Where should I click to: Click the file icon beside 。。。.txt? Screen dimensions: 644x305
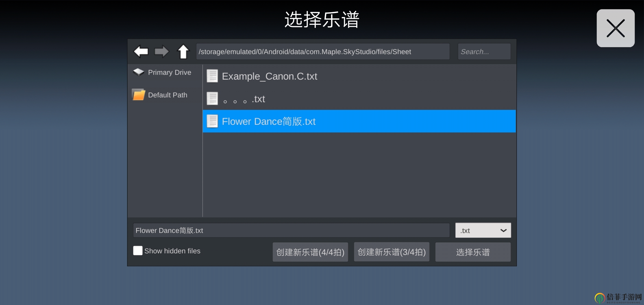(212, 99)
